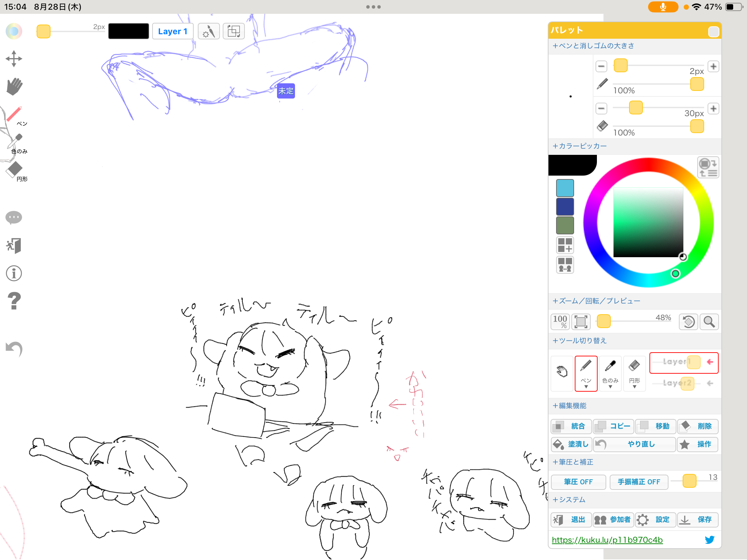The image size is (747, 560).
Task: Open the chat speech bubble
Action: pos(14,218)
